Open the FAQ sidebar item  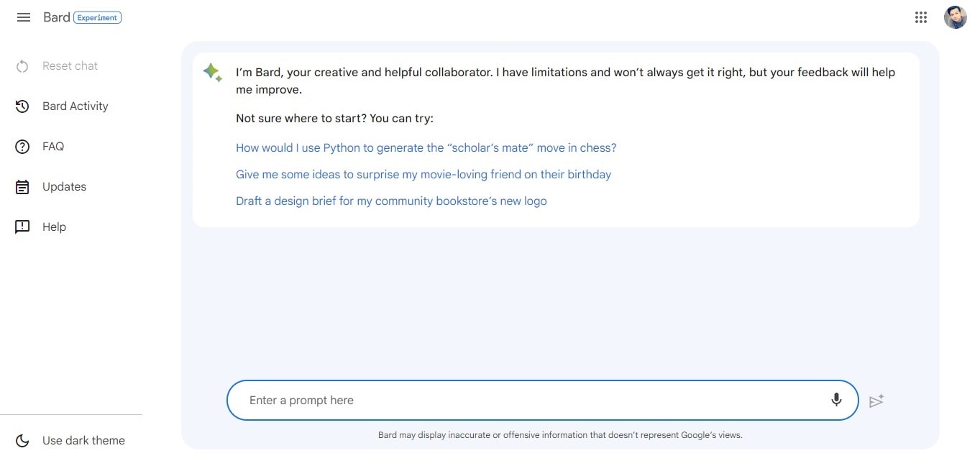coord(53,147)
